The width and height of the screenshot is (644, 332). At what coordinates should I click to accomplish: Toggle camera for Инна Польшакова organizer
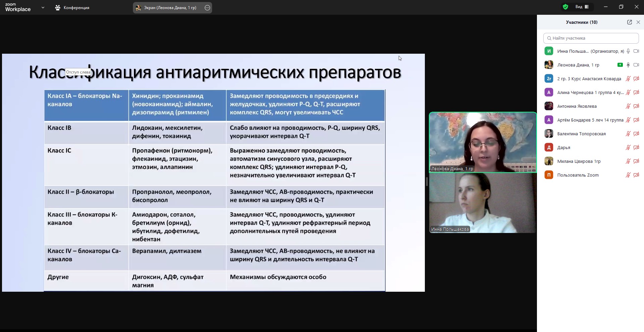[636, 51]
